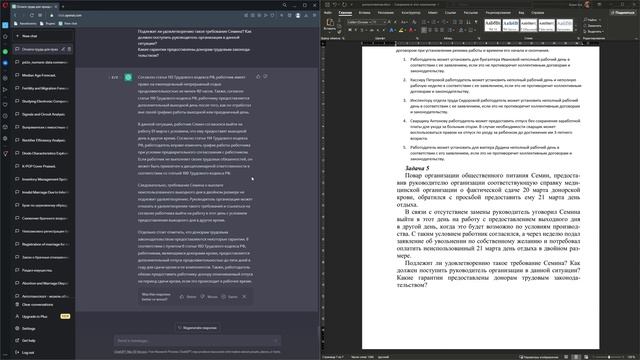The image size is (640, 360).
Task: Click the Opera logo menu button
Action: point(5,5)
